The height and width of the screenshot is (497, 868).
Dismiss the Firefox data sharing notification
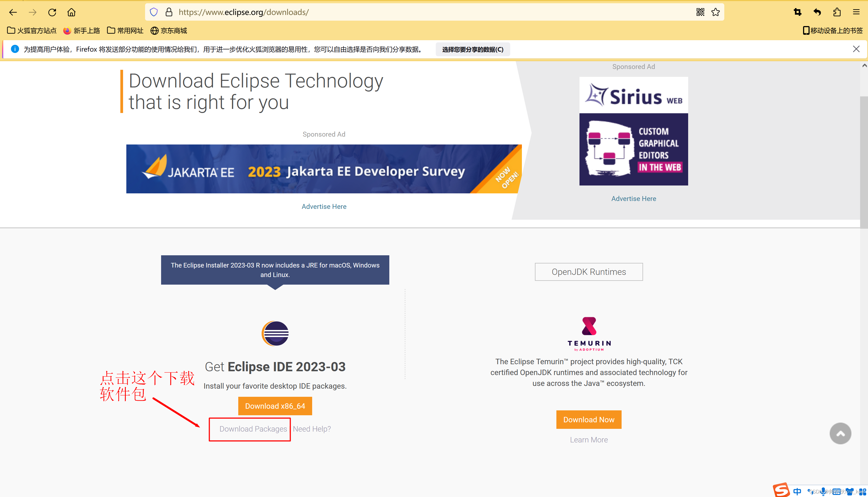click(x=856, y=49)
